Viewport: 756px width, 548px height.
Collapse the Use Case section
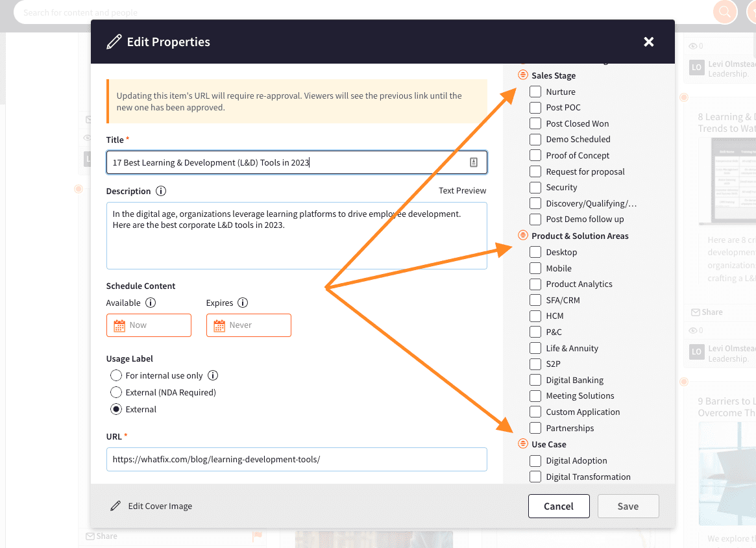522,444
